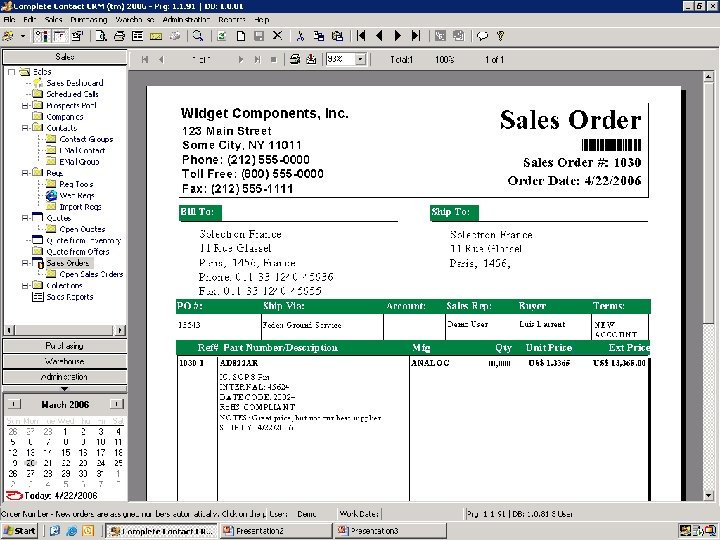This screenshot has height=540, width=720.
Task: Toggle the tree view pane button
Action: (42, 36)
